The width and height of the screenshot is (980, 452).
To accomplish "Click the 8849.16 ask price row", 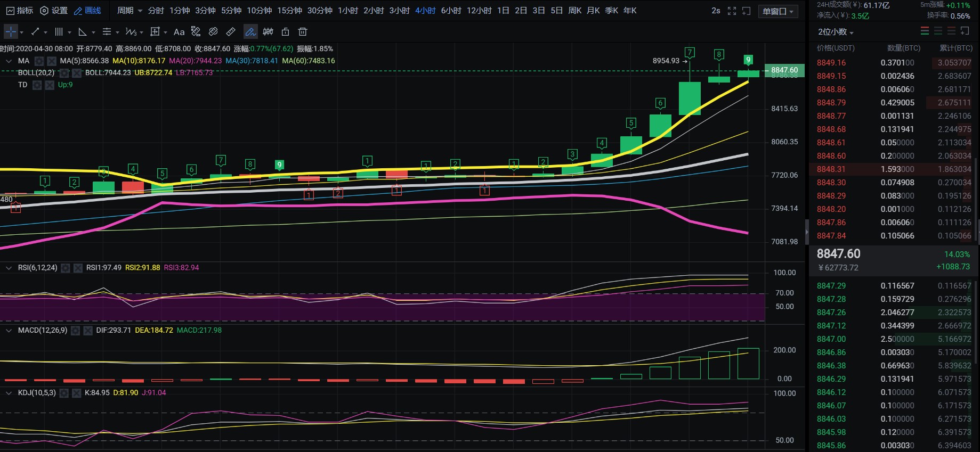I will [x=894, y=63].
